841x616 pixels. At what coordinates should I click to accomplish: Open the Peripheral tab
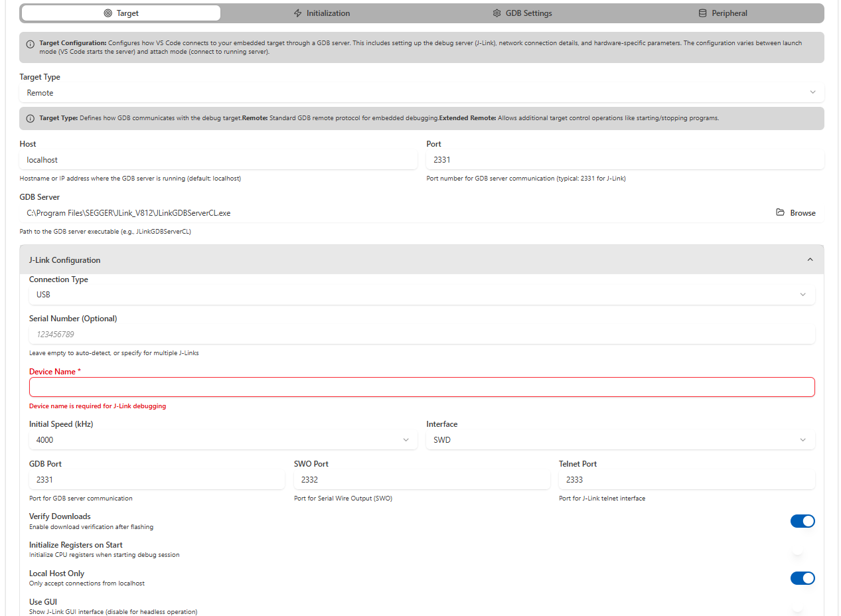pos(722,13)
